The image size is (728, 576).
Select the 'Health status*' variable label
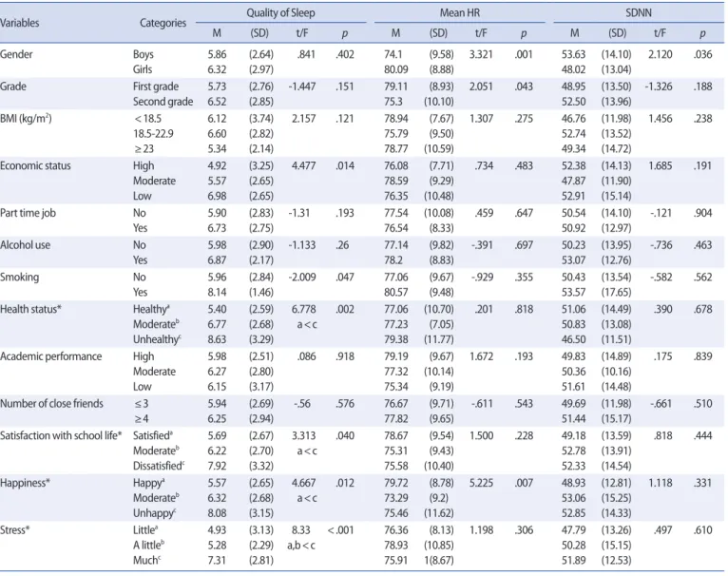point(30,309)
